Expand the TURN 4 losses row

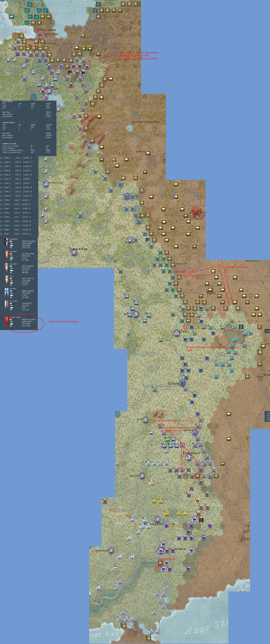(x=1, y=221)
